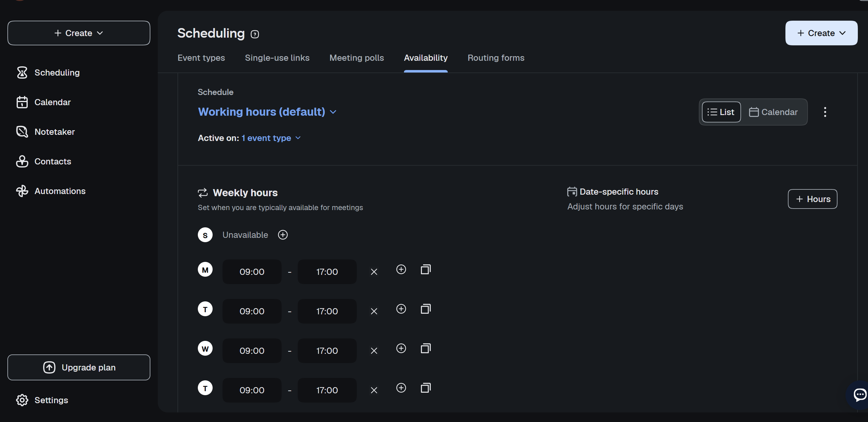The width and height of the screenshot is (868, 422).
Task: Switch schedule view to List
Action: tap(721, 112)
